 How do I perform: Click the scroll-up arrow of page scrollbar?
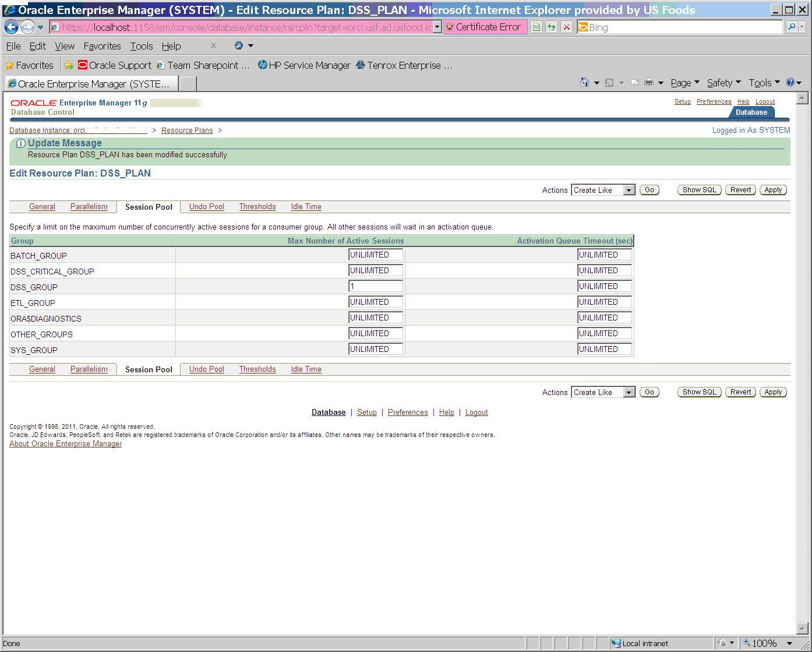pyautogui.click(x=802, y=98)
